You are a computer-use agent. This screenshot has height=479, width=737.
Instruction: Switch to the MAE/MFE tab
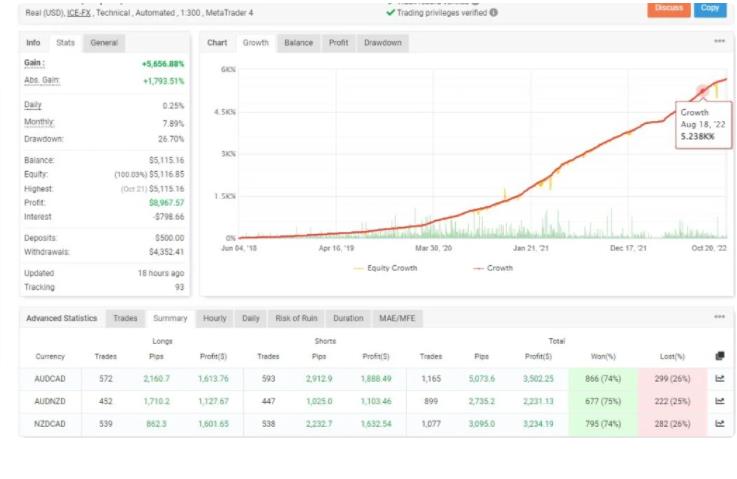[x=394, y=318]
